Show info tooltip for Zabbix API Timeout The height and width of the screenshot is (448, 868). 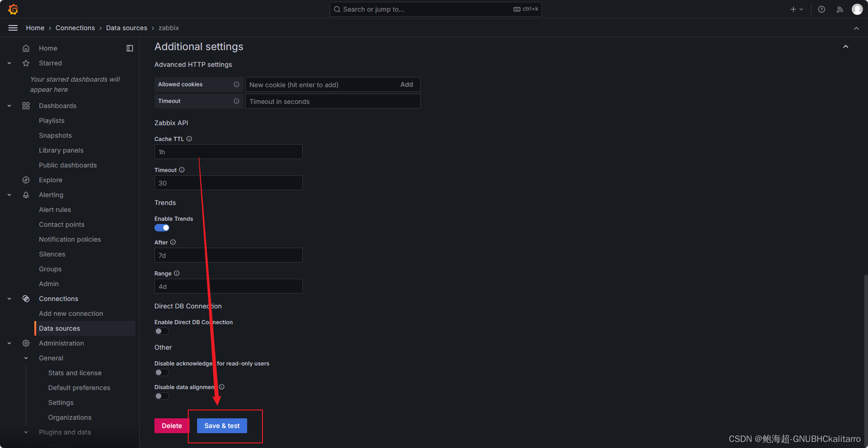(x=182, y=170)
